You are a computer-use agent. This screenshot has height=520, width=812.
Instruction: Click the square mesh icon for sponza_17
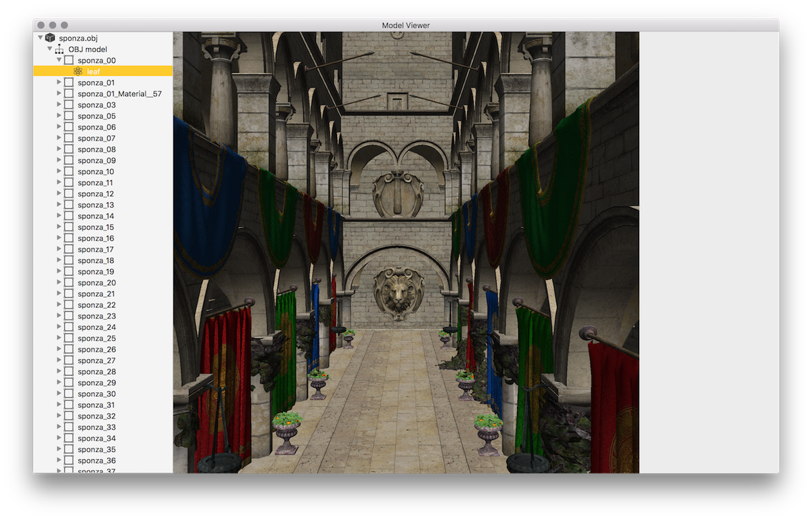pyautogui.click(x=68, y=250)
